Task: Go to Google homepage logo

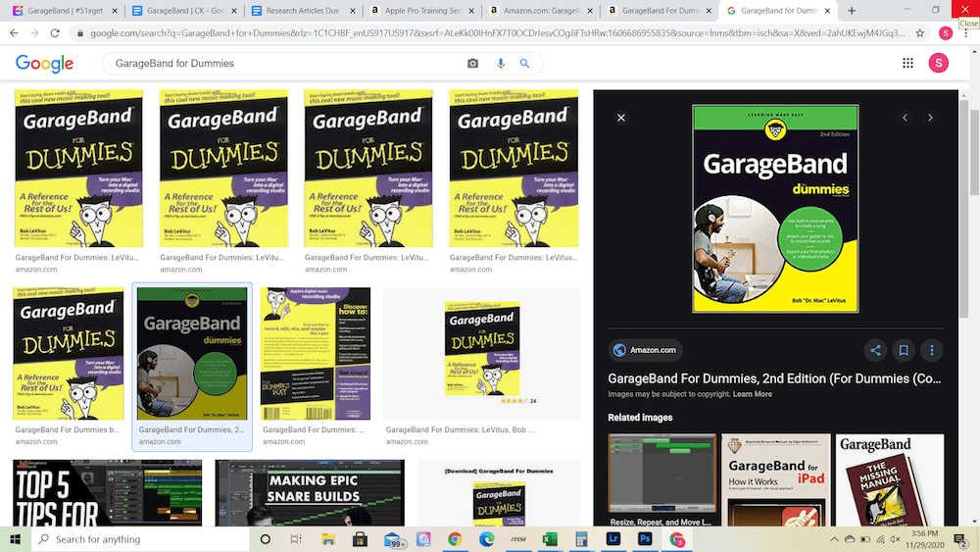Action: click(44, 63)
